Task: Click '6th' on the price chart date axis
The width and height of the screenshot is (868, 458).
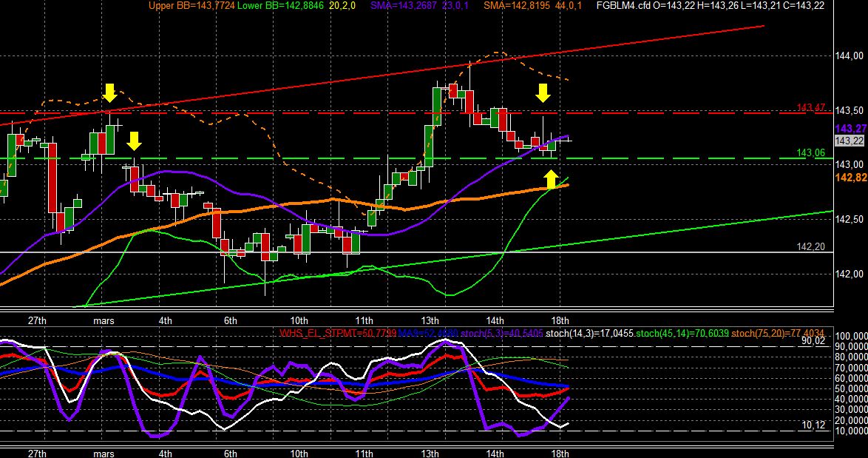Action: (230, 320)
